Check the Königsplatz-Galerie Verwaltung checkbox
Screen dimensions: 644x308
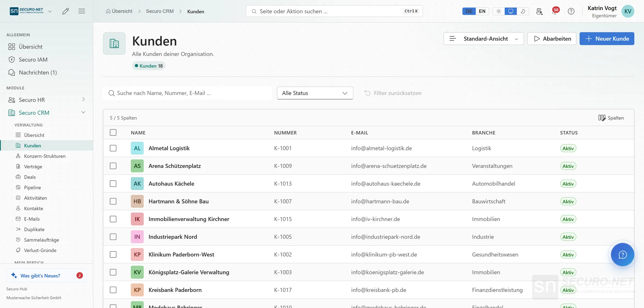pyautogui.click(x=113, y=272)
